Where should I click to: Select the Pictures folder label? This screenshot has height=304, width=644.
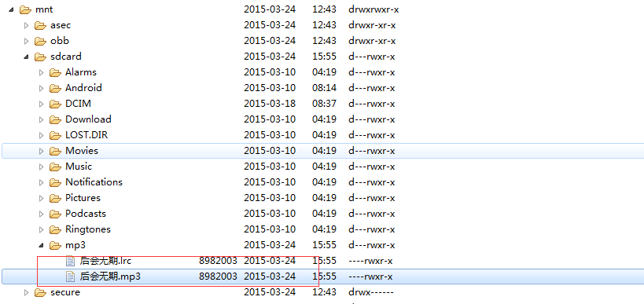click(83, 198)
